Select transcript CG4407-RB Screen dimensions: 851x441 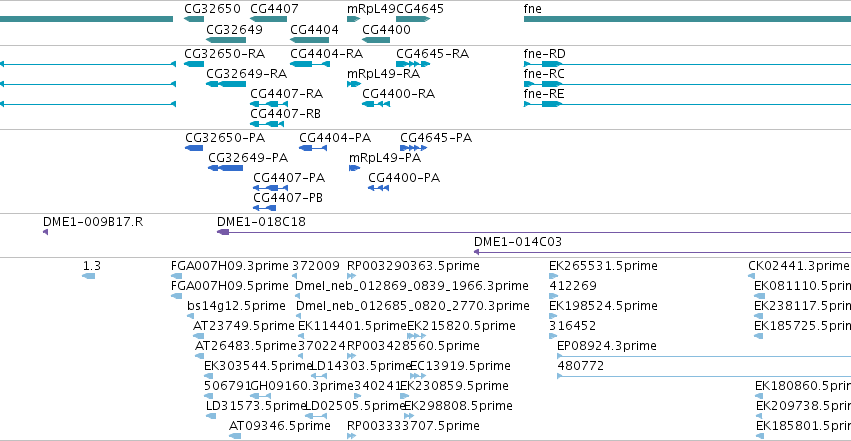pos(267,124)
